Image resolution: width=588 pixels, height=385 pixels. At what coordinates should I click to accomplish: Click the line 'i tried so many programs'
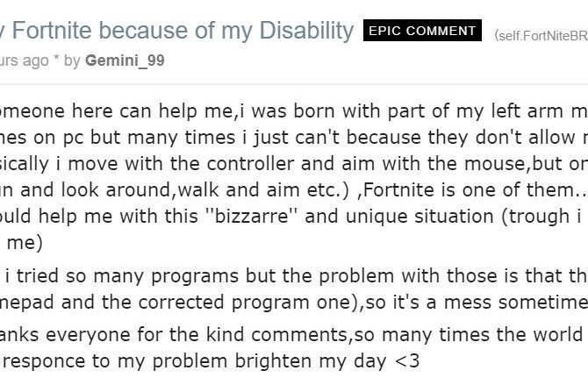point(294,276)
